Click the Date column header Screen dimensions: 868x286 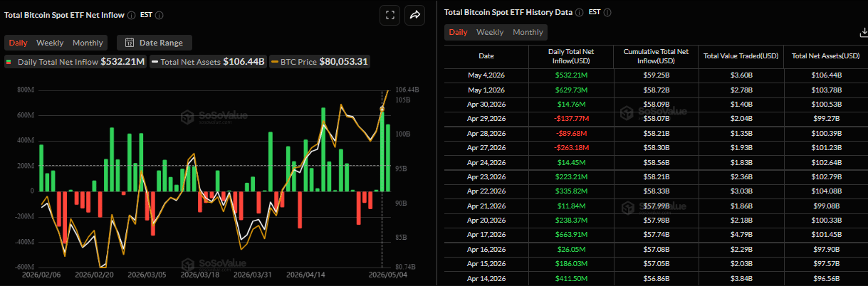click(x=486, y=55)
